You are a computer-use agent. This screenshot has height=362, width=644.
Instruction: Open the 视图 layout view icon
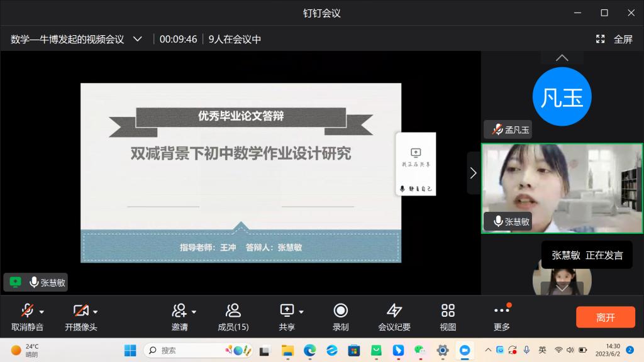pyautogui.click(x=448, y=311)
